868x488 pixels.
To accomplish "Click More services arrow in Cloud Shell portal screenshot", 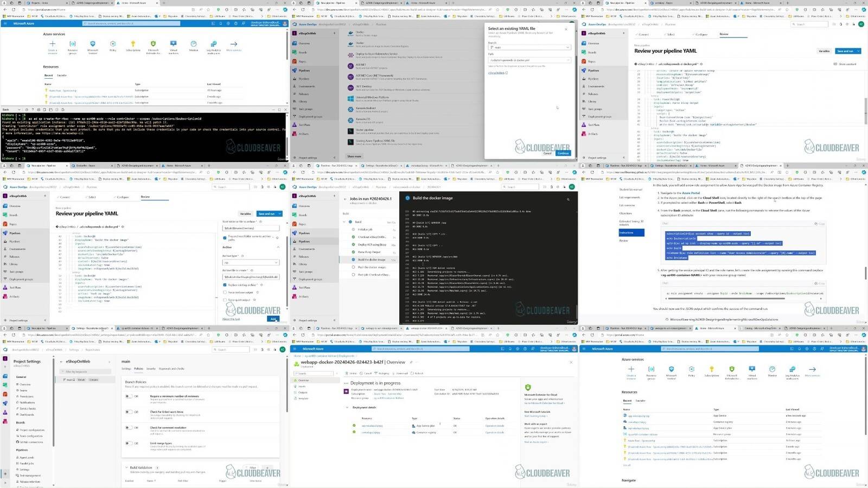I will coord(234,44).
